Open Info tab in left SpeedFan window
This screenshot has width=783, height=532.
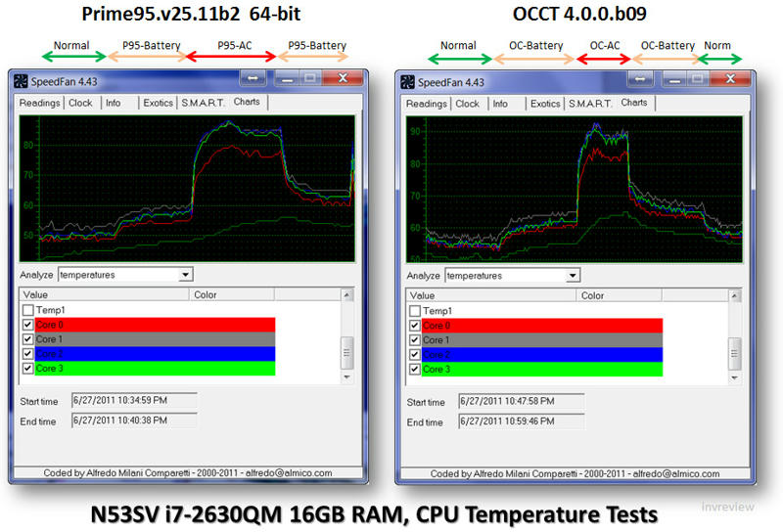click(114, 103)
